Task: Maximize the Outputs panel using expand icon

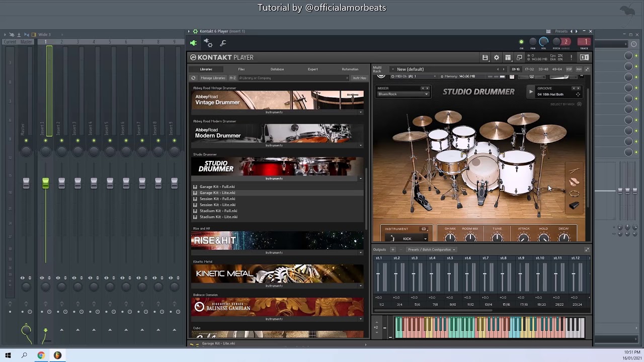Action: click(x=587, y=249)
